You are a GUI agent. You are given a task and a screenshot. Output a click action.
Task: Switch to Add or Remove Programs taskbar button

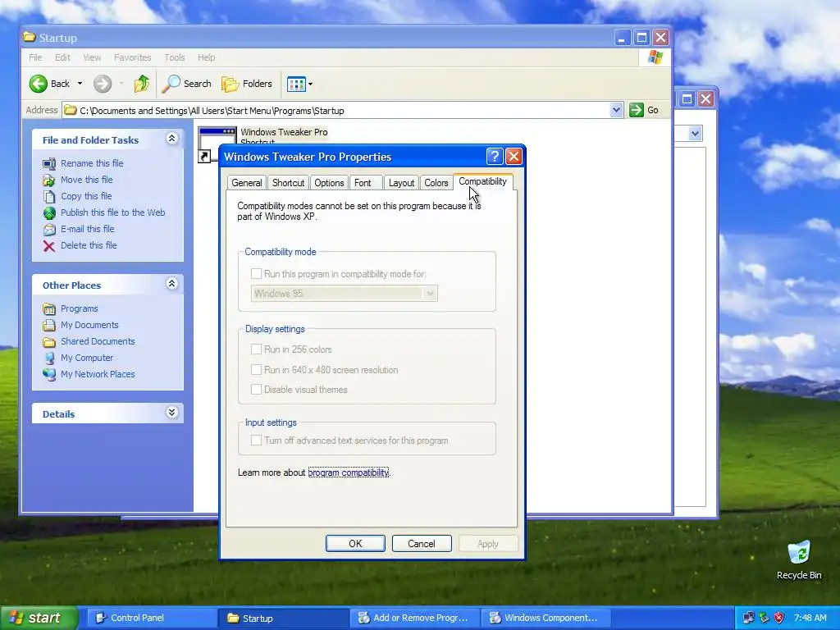(415, 618)
